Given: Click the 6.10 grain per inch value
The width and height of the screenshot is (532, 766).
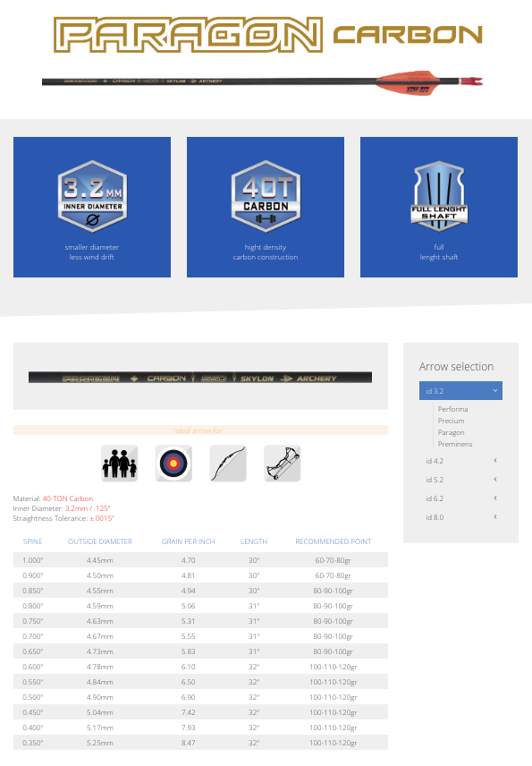Looking at the screenshot, I should pos(189,667).
